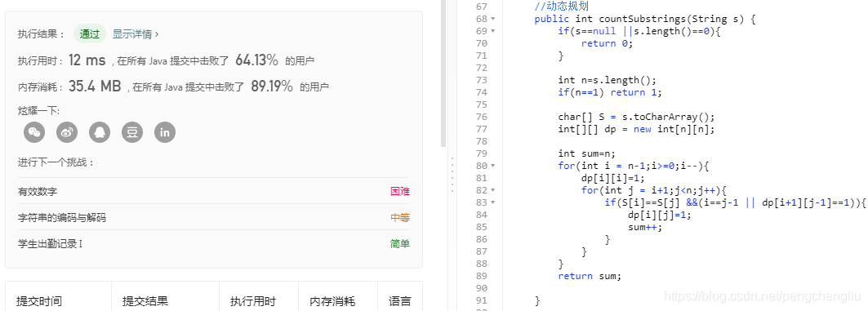
Task: Open the 字符串的编码与解码 challenge
Action: point(62,218)
